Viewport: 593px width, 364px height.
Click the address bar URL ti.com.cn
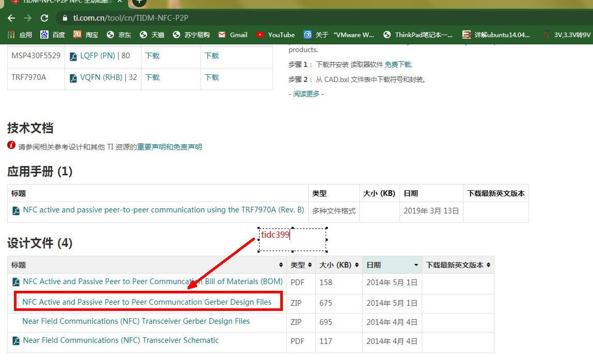(x=131, y=18)
